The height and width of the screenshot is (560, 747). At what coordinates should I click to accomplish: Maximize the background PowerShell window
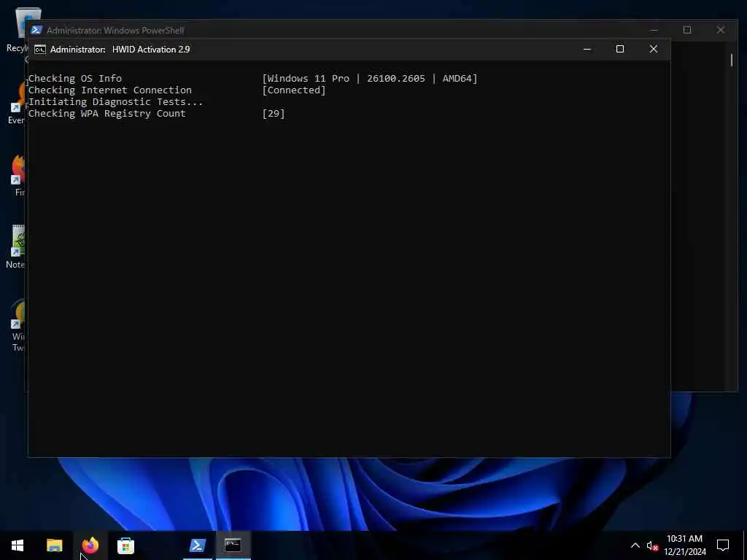coord(687,30)
